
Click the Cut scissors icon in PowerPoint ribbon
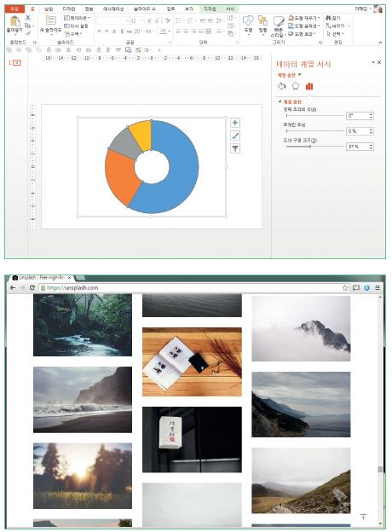pyautogui.click(x=28, y=18)
